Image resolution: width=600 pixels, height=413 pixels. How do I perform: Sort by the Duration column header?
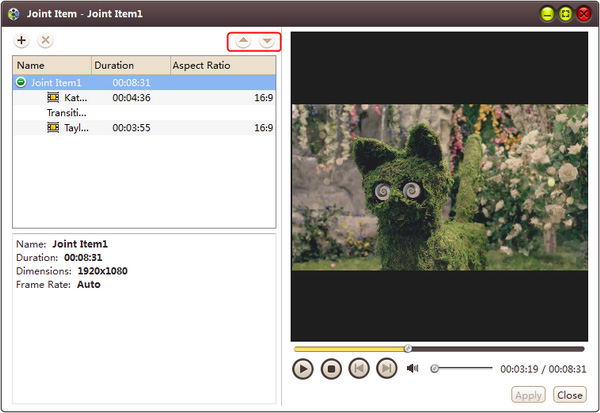click(128, 66)
